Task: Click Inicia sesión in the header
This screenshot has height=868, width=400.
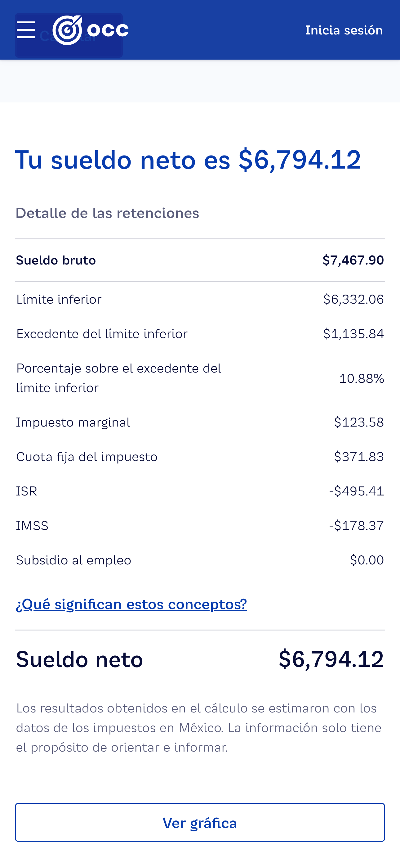Action: [344, 30]
